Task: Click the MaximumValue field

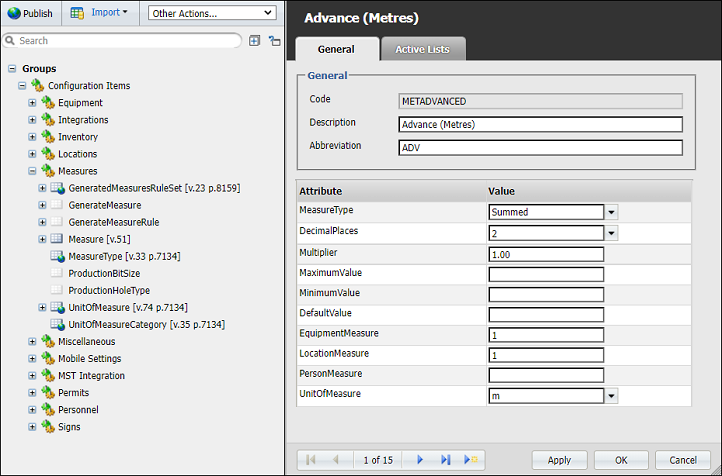Action: coord(546,275)
